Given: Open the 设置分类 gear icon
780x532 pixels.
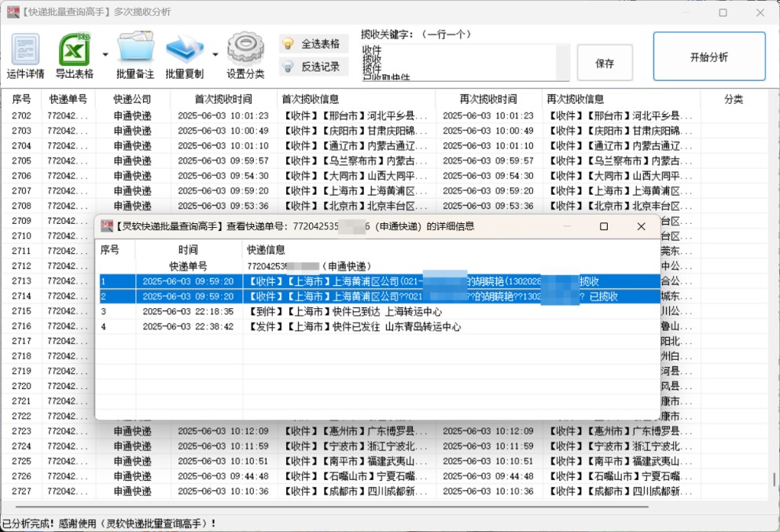Looking at the screenshot, I should click(x=246, y=56).
